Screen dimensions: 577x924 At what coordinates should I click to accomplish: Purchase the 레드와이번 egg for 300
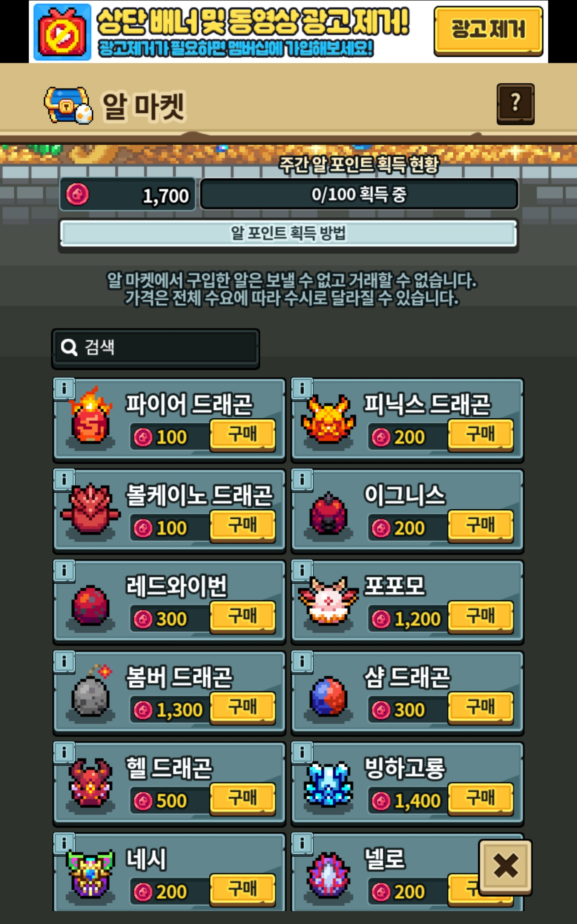pos(242,617)
